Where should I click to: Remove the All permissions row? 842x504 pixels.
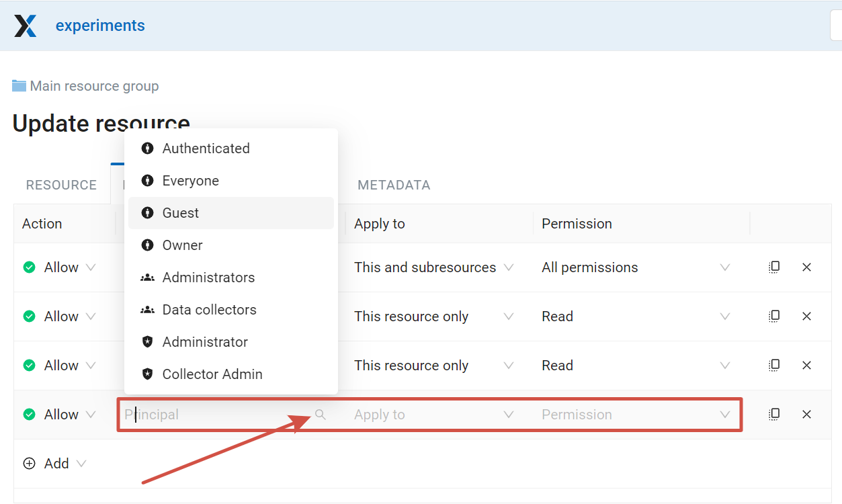coord(807,267)
